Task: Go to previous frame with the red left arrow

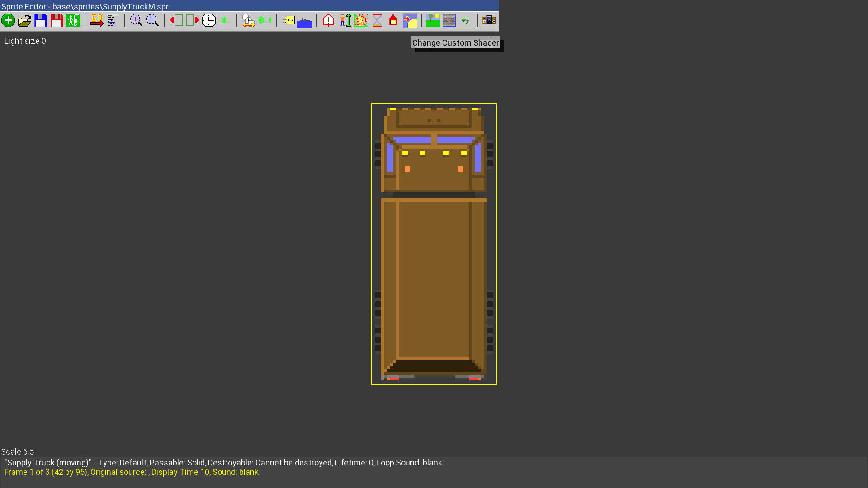Action: tap(176, 20)
